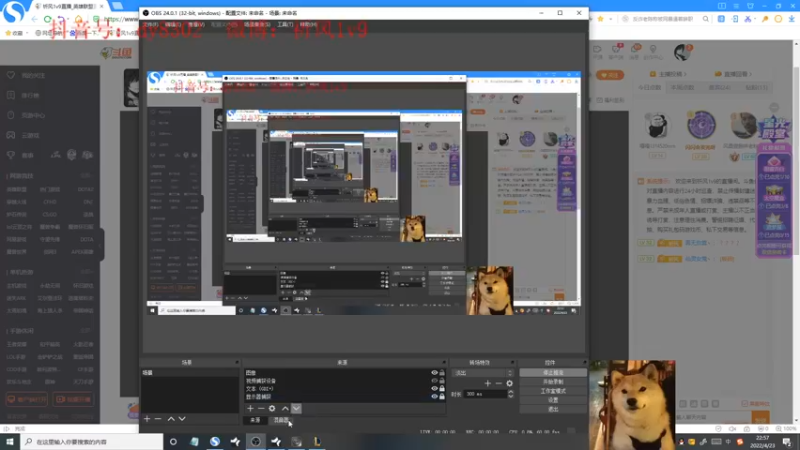Remove selected source with minus icon
800x450 pixels.
coord(261,408)
